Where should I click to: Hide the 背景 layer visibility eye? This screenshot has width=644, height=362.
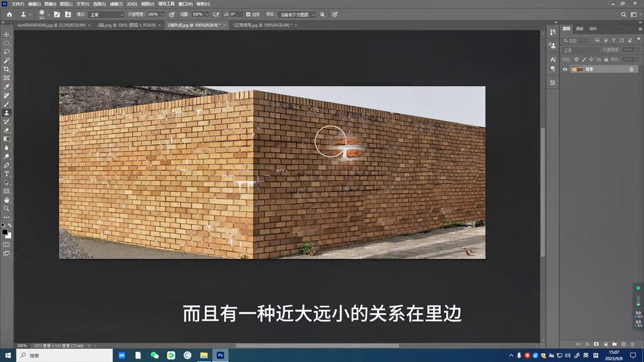pyautogui.click(x=565, y=69)
